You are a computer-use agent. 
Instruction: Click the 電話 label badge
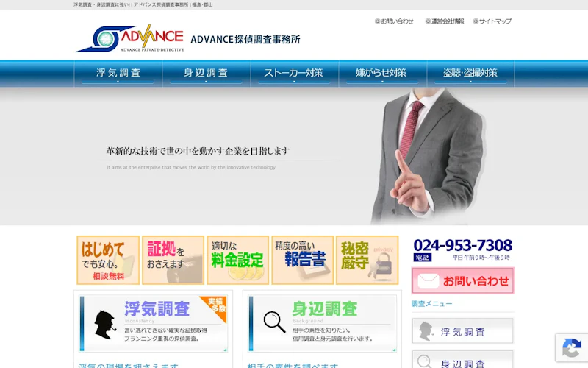423,258
